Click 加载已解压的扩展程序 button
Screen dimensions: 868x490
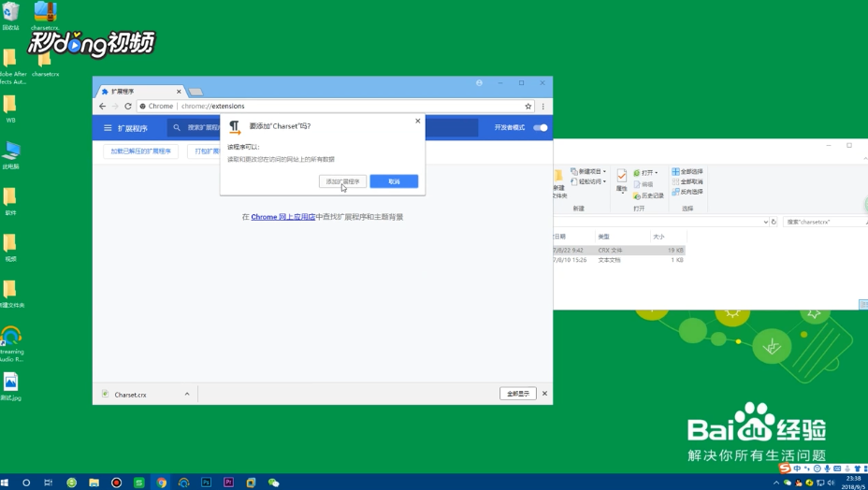[x=140, y=151]
